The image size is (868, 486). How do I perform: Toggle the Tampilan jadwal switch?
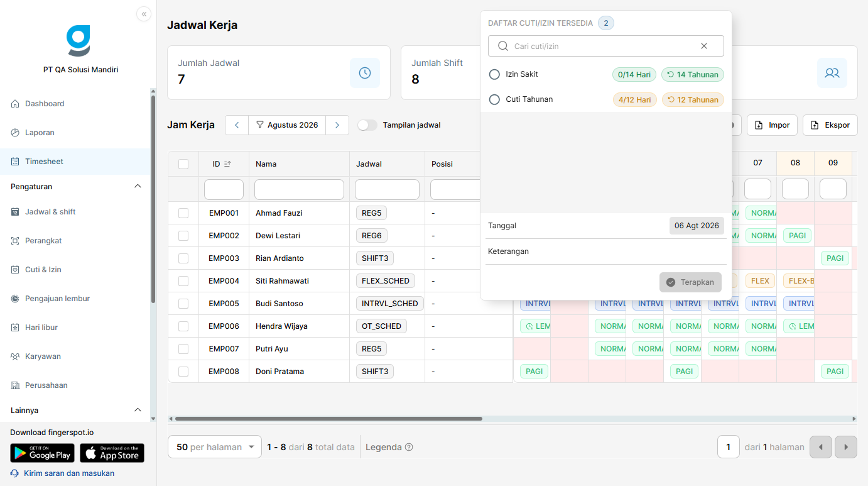367,125
